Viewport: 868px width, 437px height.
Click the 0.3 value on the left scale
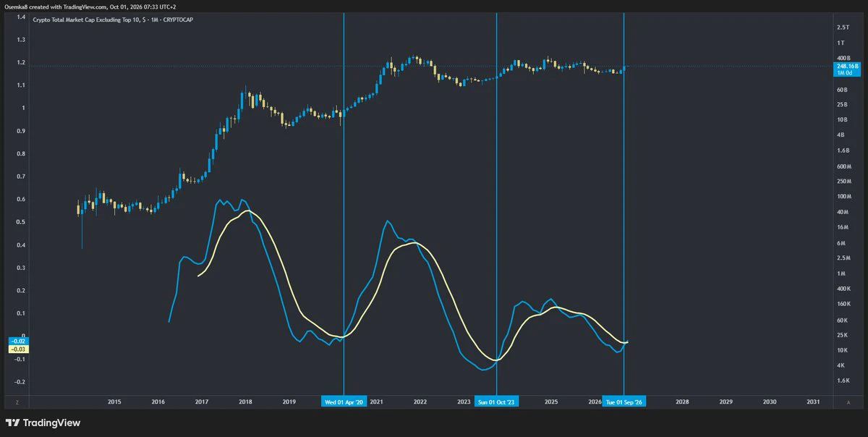coord(21,268)
